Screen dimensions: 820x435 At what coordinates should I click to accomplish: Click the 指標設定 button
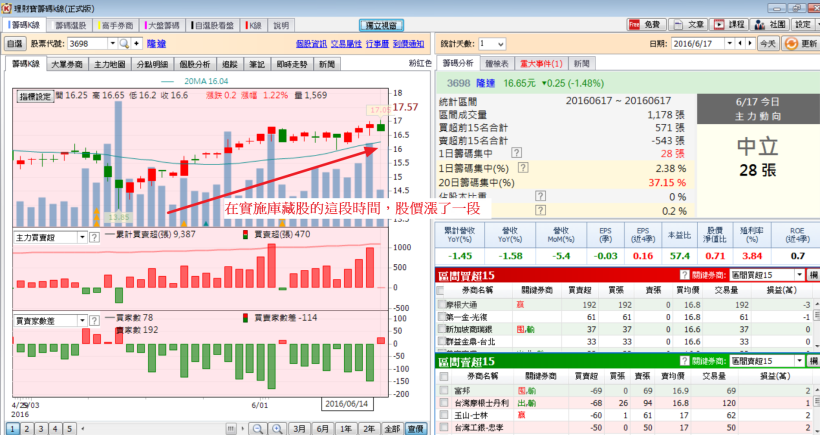coord(35,97)
